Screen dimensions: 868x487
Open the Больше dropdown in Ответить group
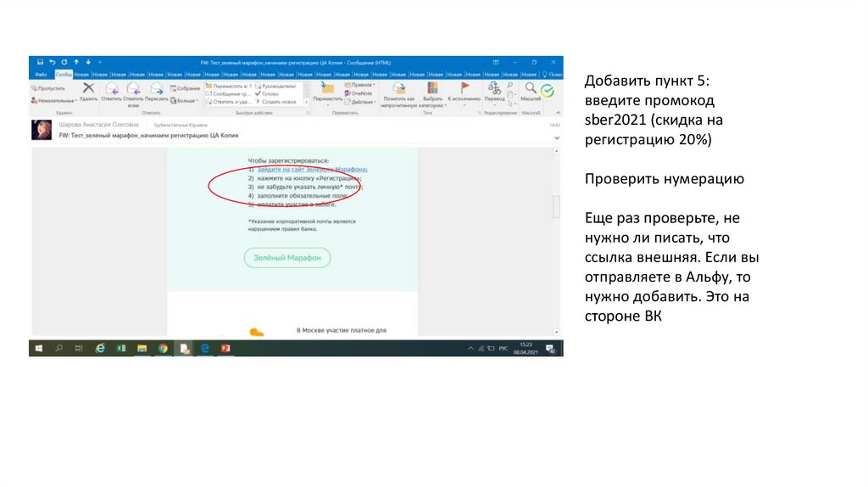click(x=184, y=101)
